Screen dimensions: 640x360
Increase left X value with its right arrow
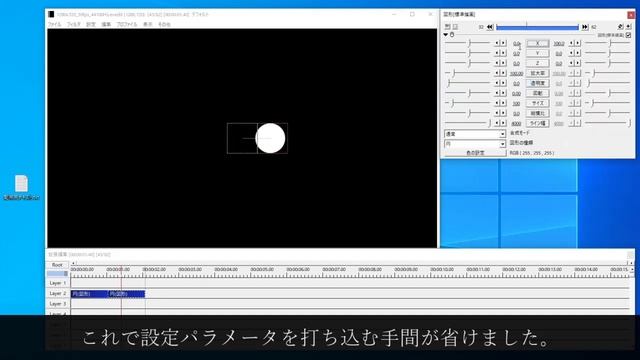[503, 43]
